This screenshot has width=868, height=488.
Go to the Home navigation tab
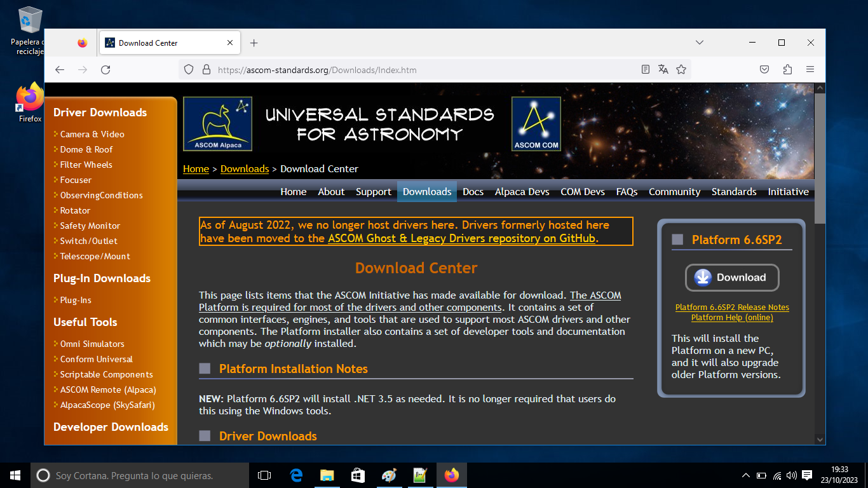pyautogui.click(x=294, y=192)
